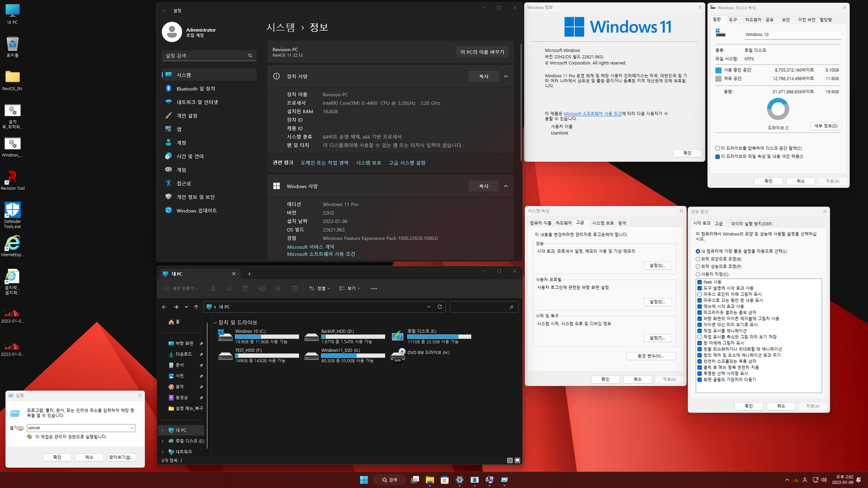Viewport: 868px width, 488px height.
Task: Click 이 PC의 이름 바꾸기 button
Action: pos(482,52)
